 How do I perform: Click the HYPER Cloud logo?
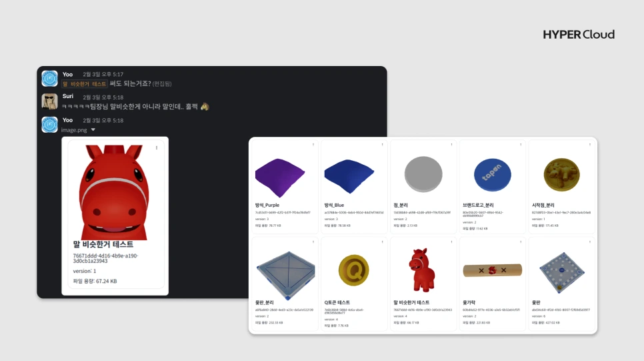579,35
